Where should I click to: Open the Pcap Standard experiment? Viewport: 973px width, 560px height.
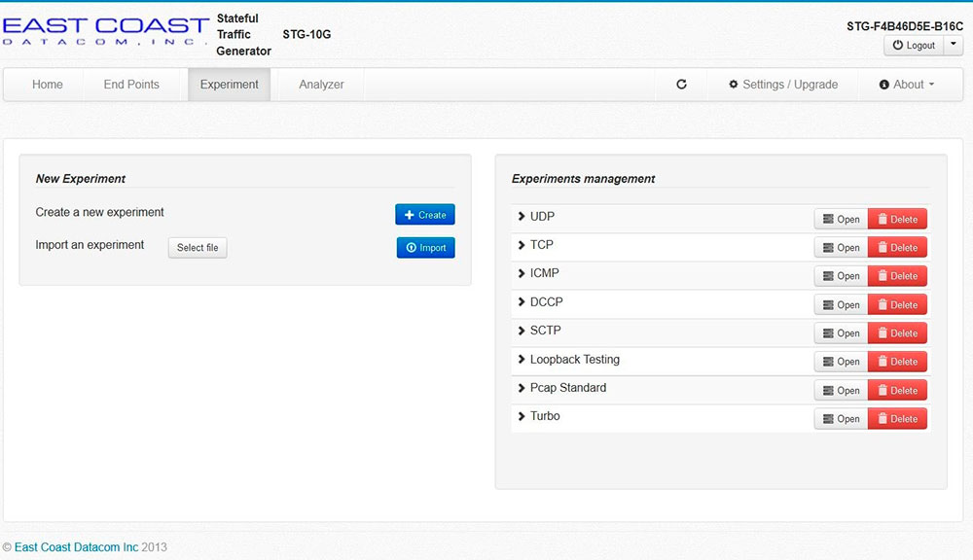point(841,390)
